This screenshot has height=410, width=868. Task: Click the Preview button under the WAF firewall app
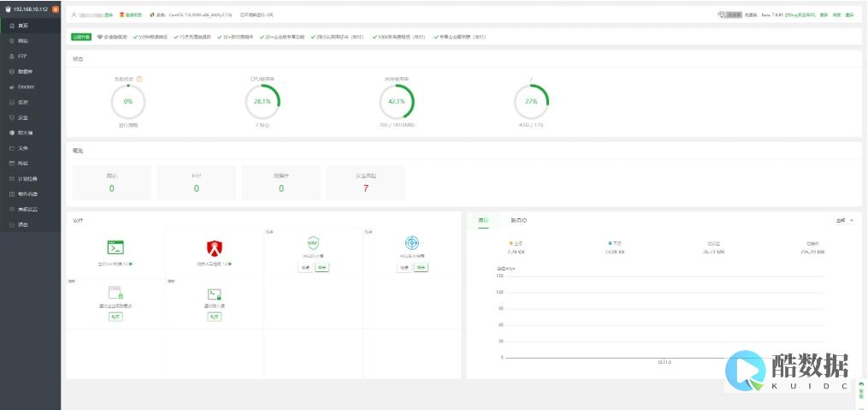(x=305, y=267)
